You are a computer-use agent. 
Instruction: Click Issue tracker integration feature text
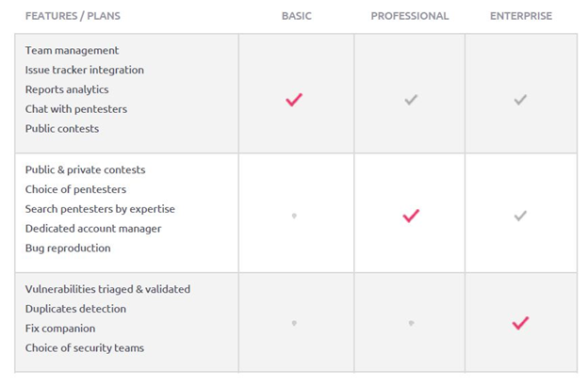[85, 70]
